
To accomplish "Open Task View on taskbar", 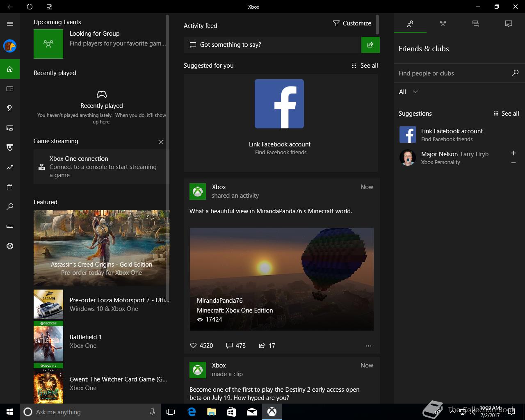I will [x=171, y=412].
